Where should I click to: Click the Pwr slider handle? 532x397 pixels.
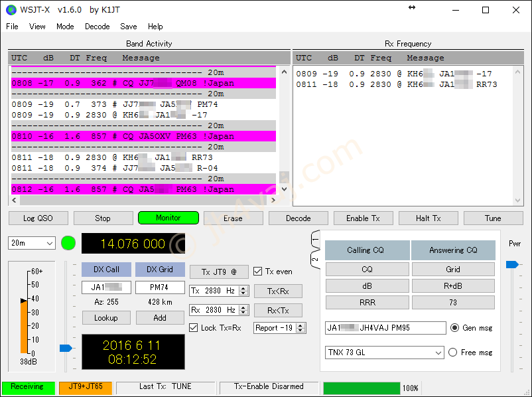click(x=512, y=264)
